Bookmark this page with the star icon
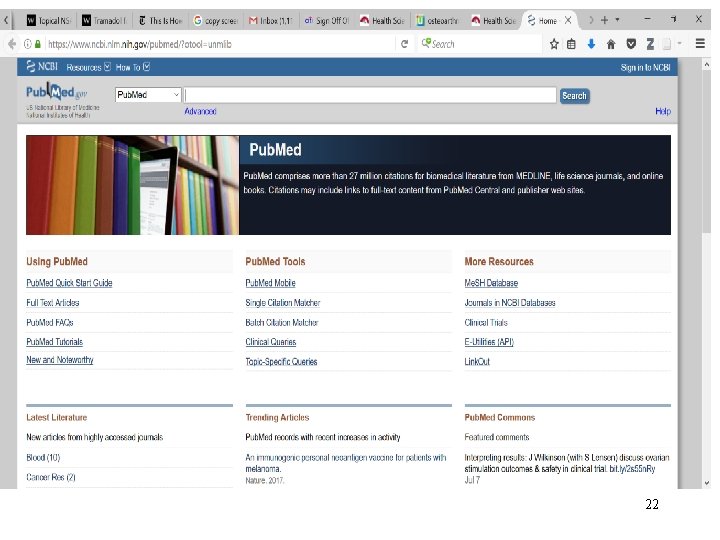The image size is (720, 540). tap(554, 44)
